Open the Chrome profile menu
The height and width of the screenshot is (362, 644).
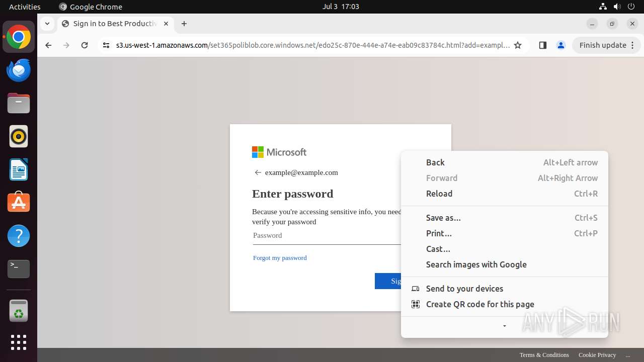point(560,45)
